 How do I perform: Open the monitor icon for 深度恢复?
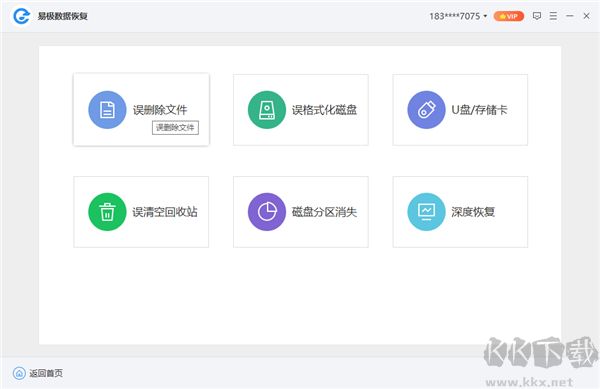pos(426,212)
